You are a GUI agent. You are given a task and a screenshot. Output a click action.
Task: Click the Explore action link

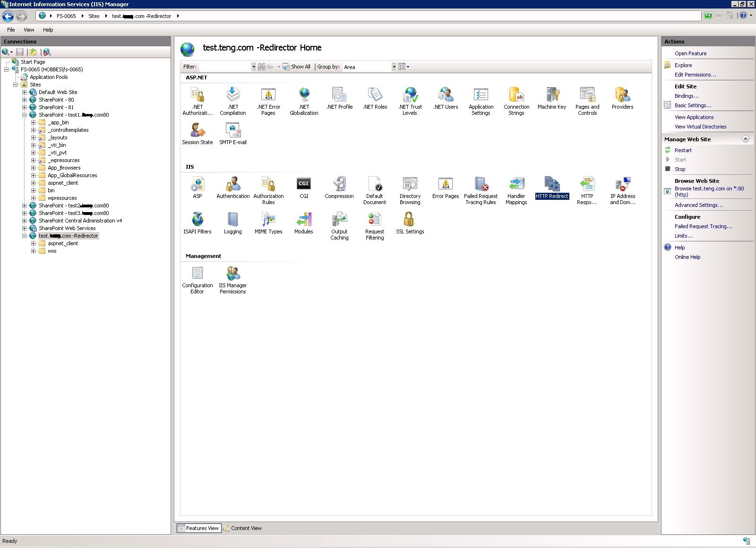(683, 65)
